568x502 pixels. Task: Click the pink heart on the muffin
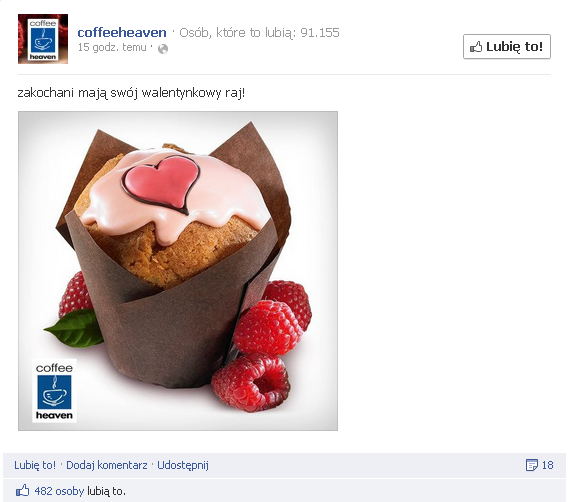click(162, 183)
